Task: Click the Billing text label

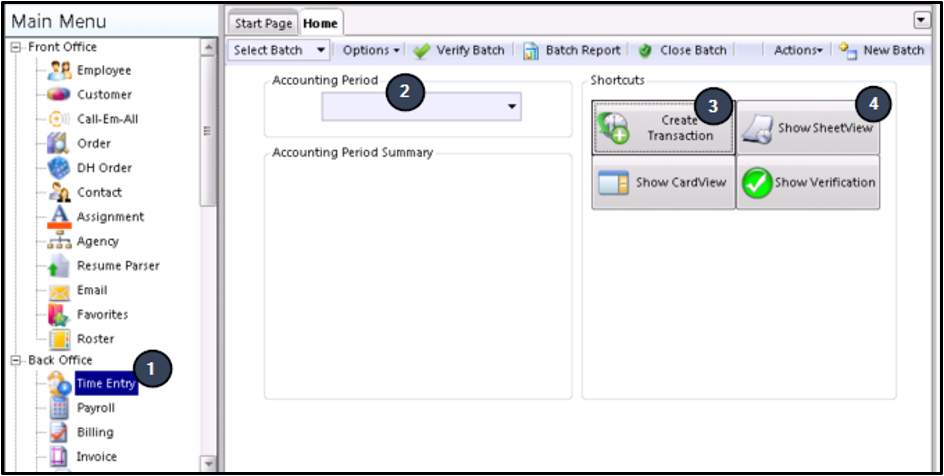Action: pos(95,432)
